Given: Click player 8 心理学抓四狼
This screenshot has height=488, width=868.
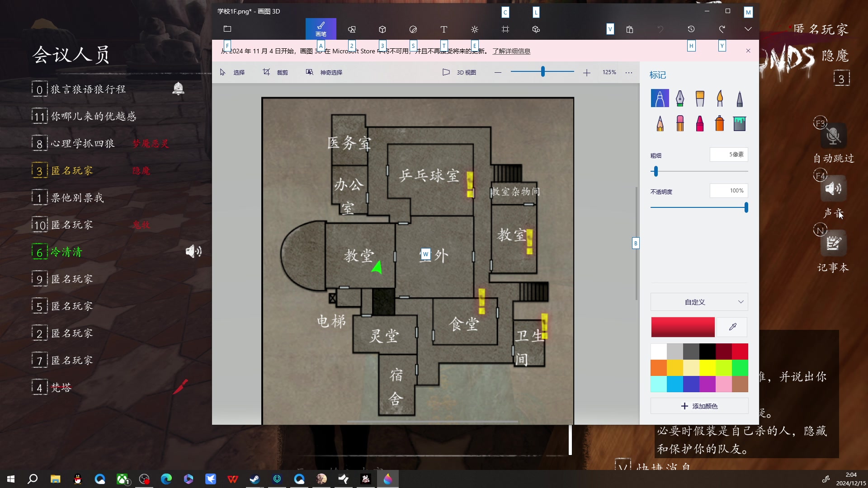Looking at the screenshot, I should coord(83,143).
